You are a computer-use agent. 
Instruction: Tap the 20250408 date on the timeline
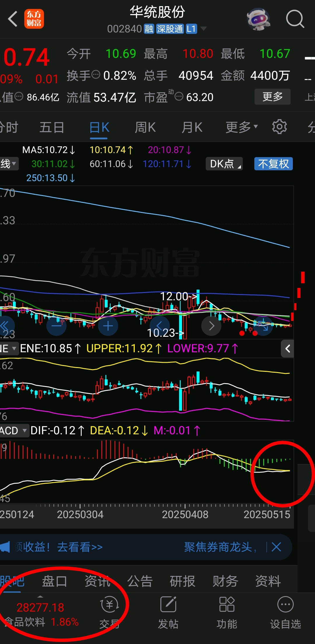tap(185, 514)
